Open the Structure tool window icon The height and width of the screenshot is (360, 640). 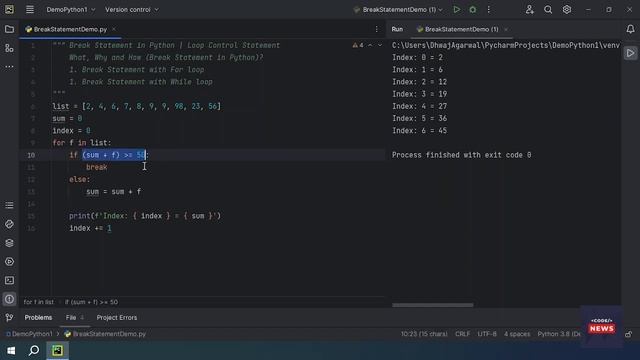click(x=9, y=48)
